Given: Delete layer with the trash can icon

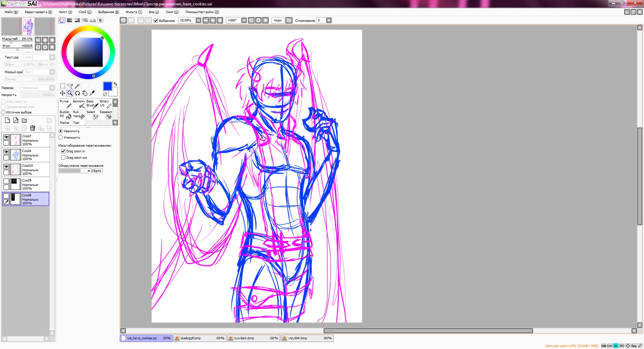Looking at the screenshot, I should [x=33, y=128].
